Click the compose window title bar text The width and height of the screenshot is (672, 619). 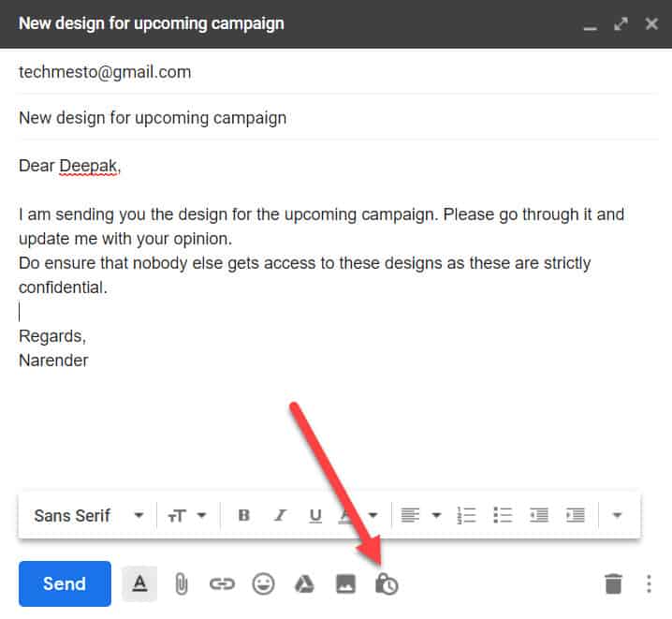tap(152, 23)
